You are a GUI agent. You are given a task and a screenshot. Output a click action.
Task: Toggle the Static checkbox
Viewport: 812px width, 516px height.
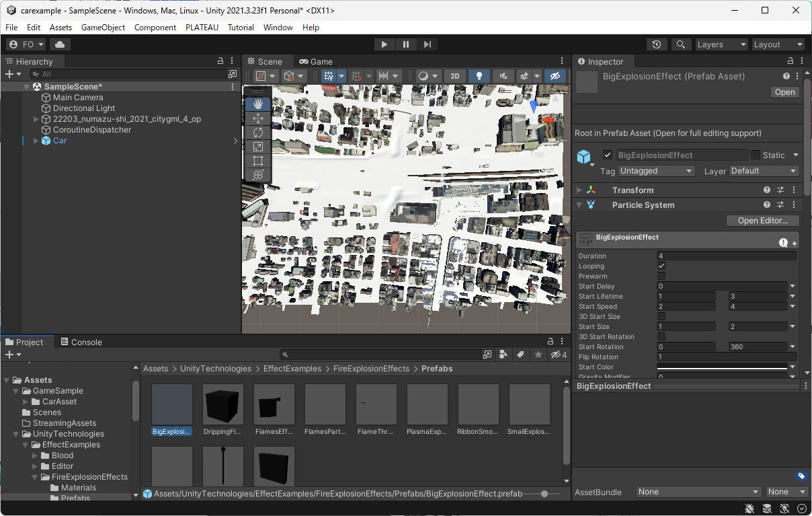tap(756, 155)
